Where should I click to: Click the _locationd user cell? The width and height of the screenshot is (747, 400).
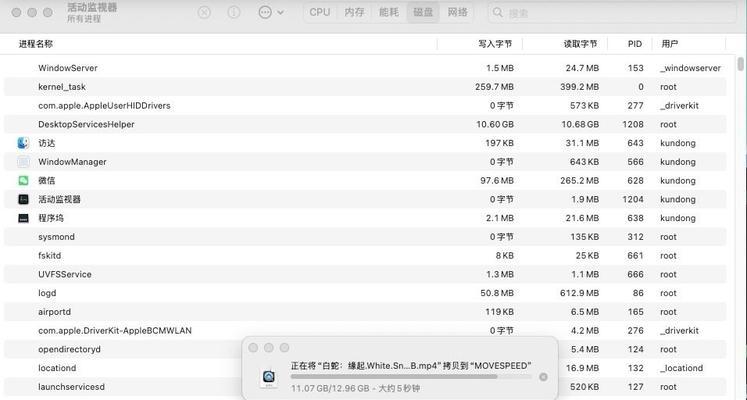(681, 368)
